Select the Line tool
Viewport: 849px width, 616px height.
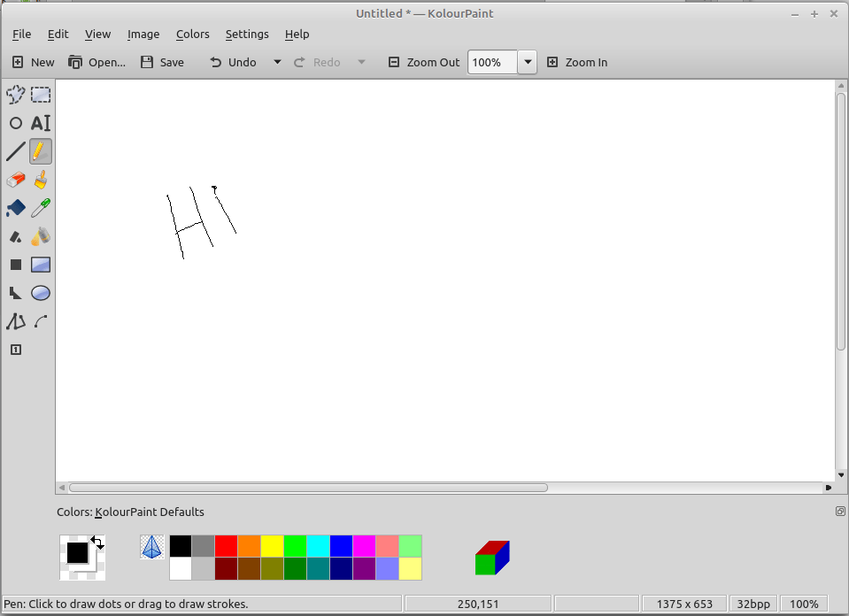coord(15,151)
